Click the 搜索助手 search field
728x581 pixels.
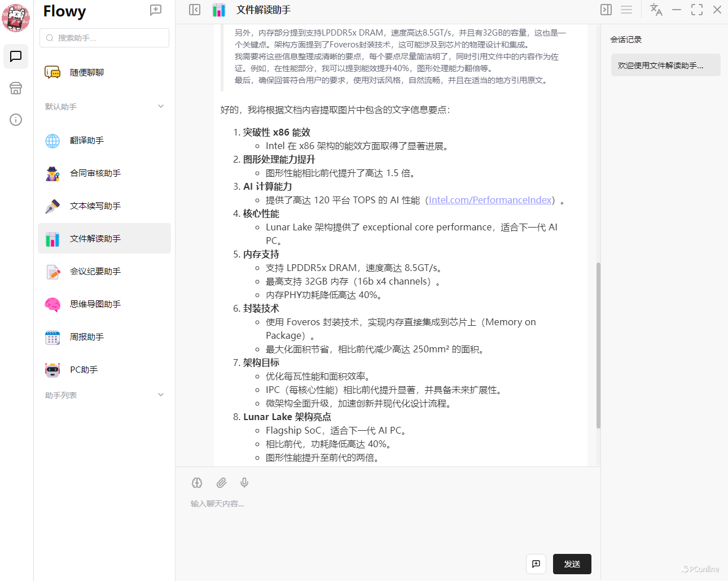104,38
